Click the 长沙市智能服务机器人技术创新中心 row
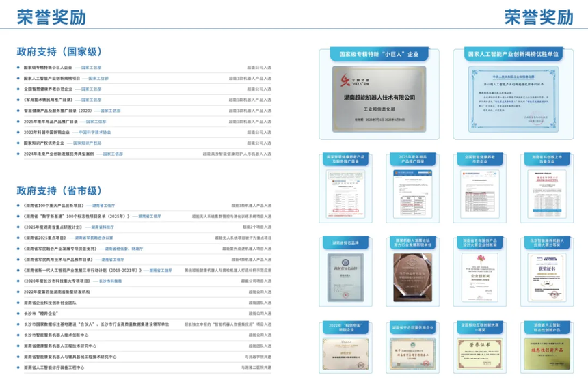 (x=144, y=335)
